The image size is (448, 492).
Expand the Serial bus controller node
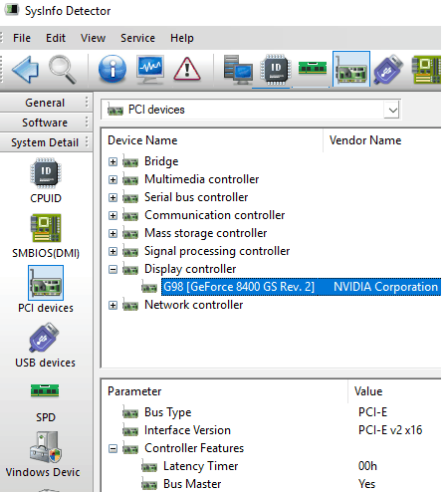tap(112, 197)
